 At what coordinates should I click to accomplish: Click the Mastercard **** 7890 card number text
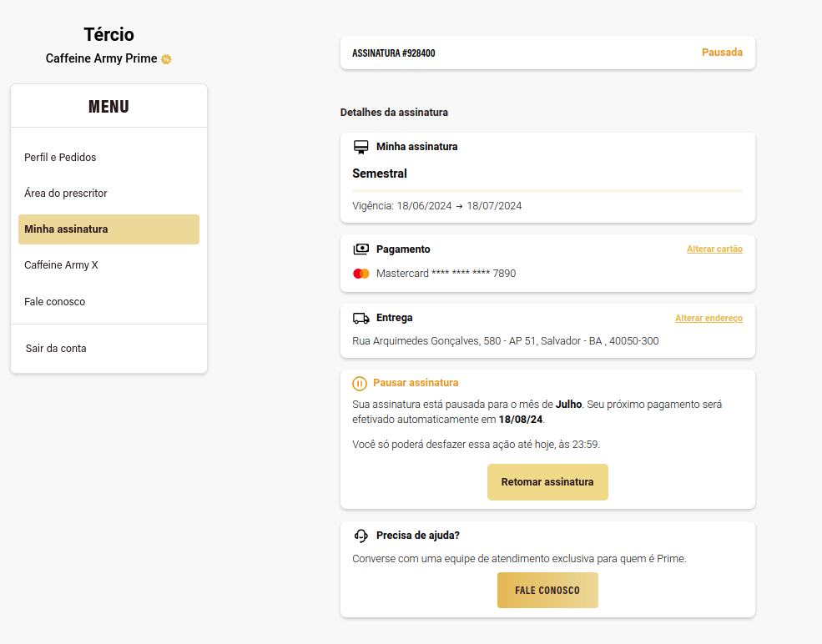tap(446, 274)
